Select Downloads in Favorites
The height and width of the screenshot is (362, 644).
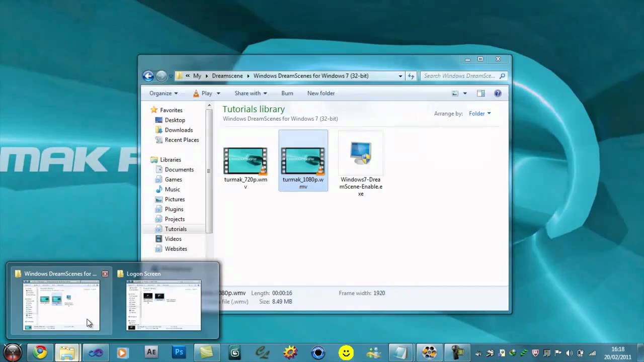(179, 130)
